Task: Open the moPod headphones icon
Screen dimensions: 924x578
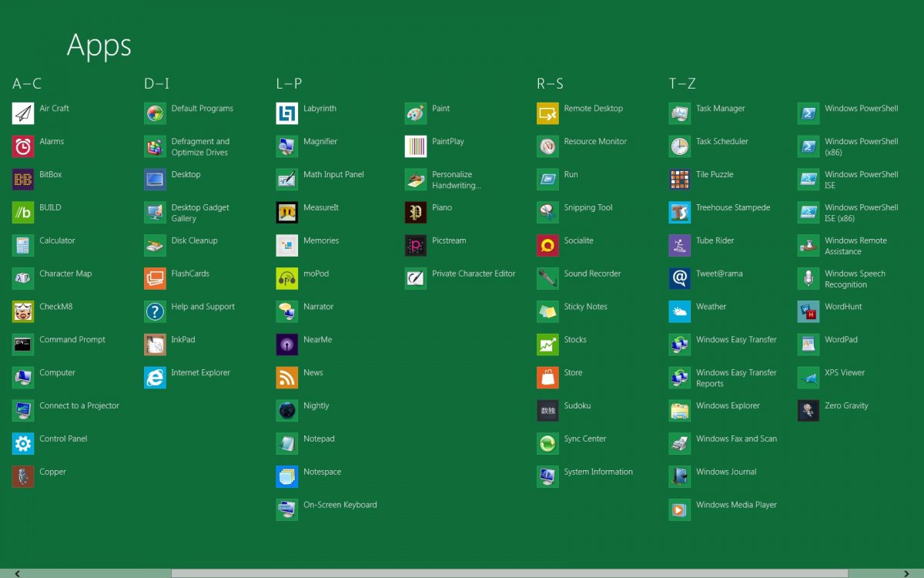Action: pyautogui.click(x=287, y=279)
